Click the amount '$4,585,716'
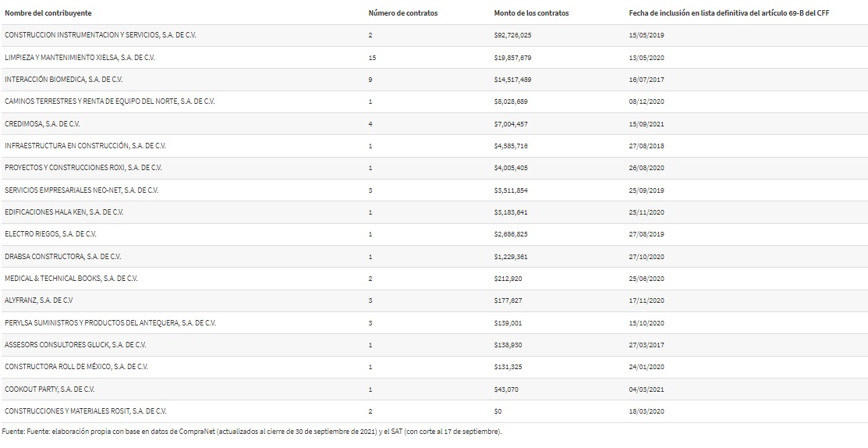Screen dimensions: 868x448 click(511, 146)
